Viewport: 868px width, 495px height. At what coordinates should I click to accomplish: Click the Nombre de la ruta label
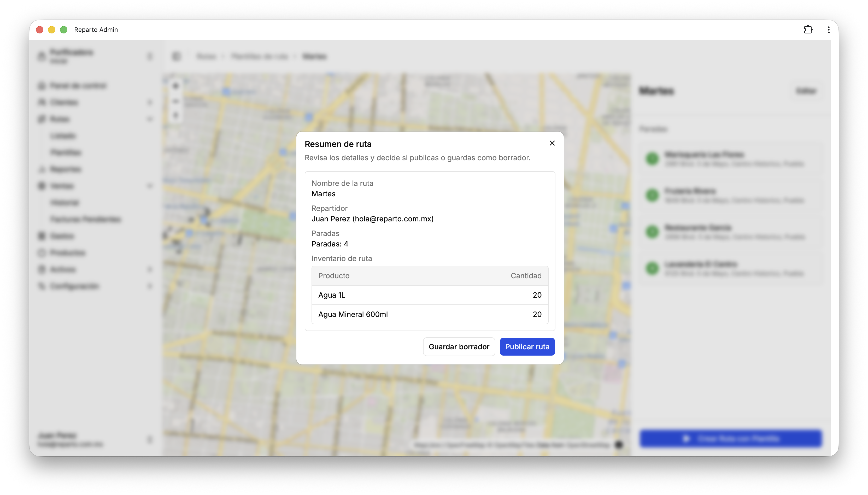coord(342,183)
